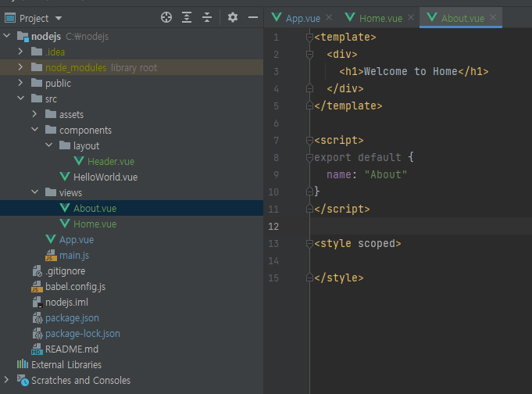Collapse the layout folder
532x394 pixels.
click(x=49, y=145)
